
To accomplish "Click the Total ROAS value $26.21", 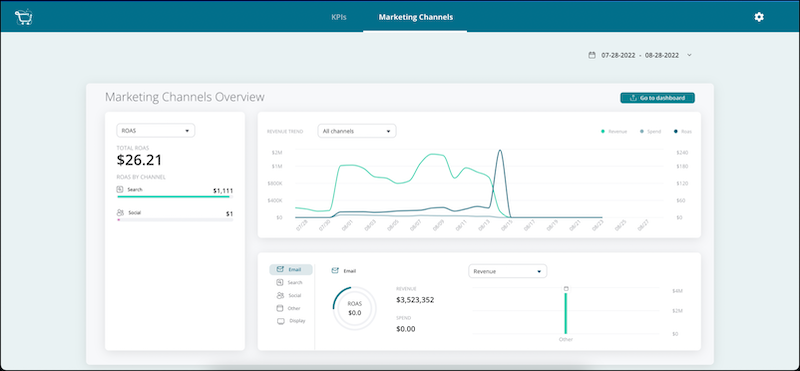I will tap(139, 160).
